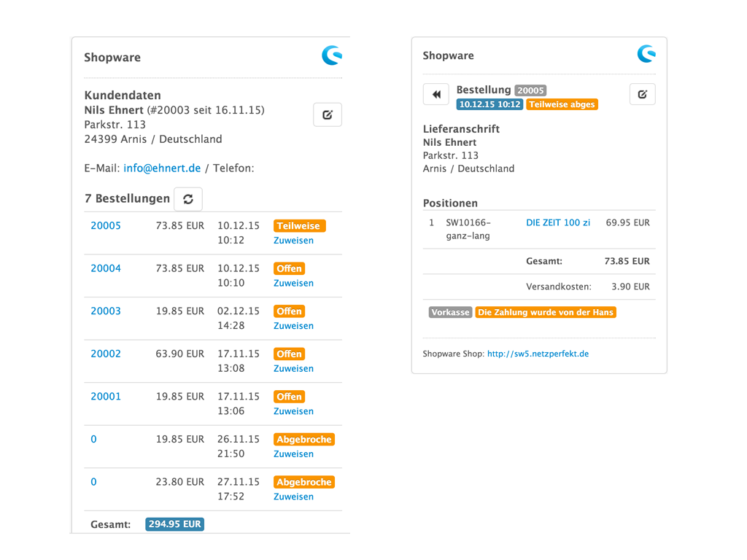Click the grey Vorkasse payment badge

pyautogui.click(x=450, y=312)
